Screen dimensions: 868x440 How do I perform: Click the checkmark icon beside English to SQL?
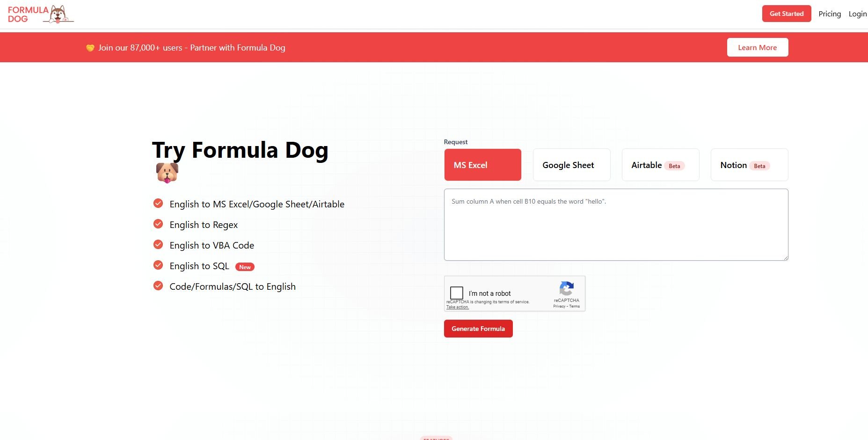click(158, 265)
